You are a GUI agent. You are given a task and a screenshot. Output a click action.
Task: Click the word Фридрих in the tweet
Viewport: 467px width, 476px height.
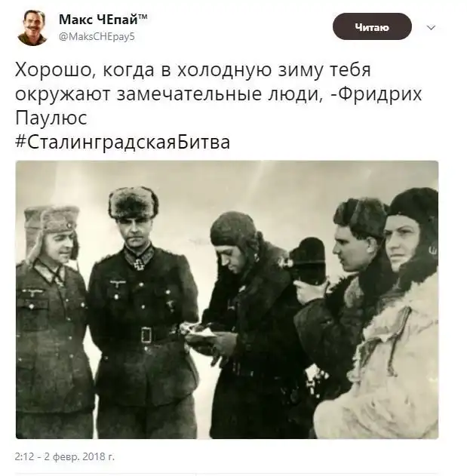[x=379, y=94]
